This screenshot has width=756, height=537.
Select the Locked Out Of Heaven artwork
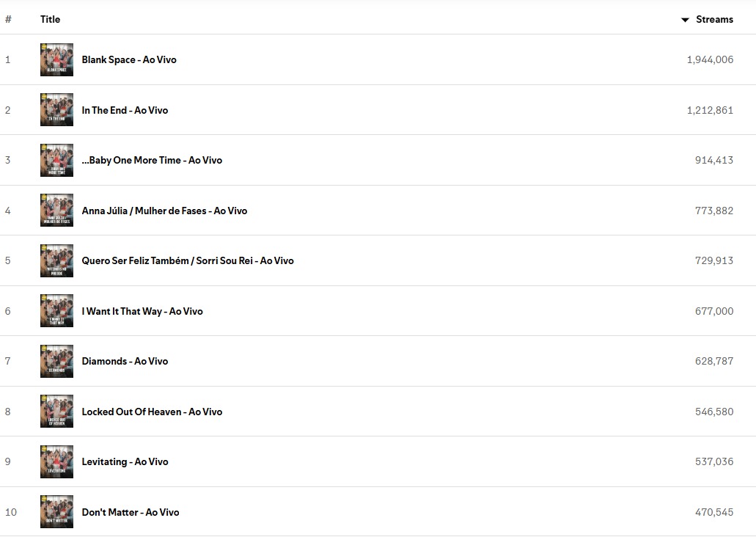point(57,412)
